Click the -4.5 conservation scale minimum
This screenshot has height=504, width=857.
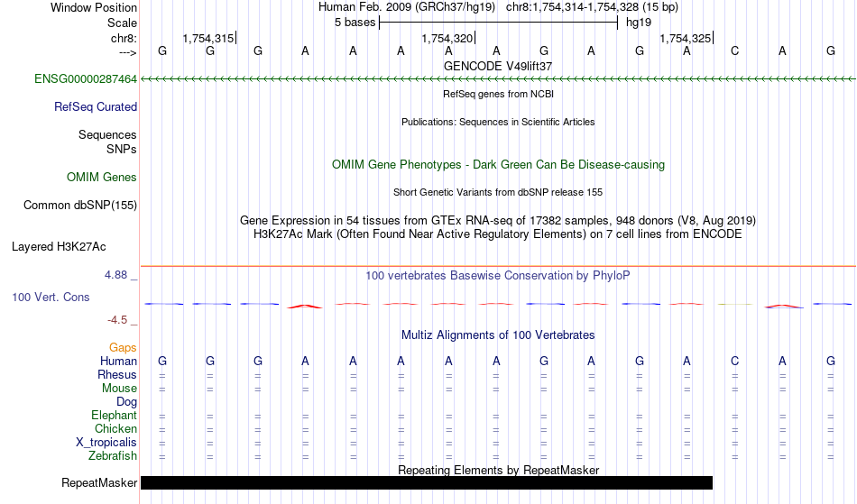coord(117,319)
